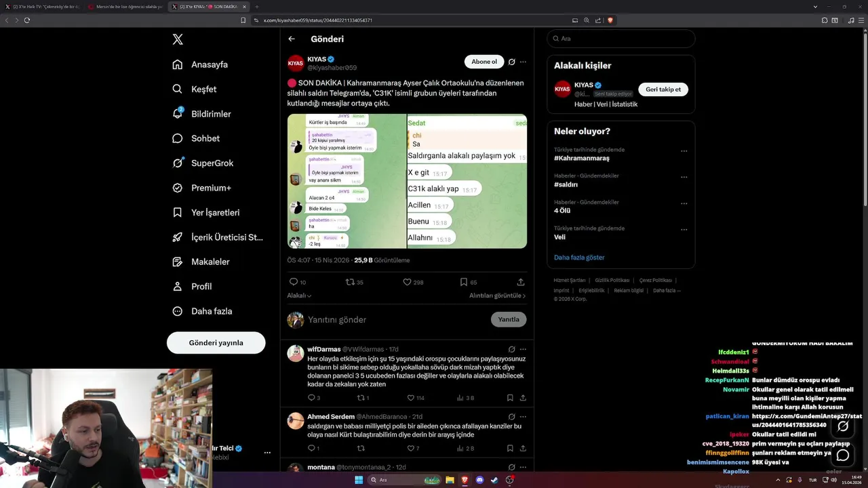Click Daha fazla göster link
The width and height of the screenshot is (868, 488).
[579, 258]
